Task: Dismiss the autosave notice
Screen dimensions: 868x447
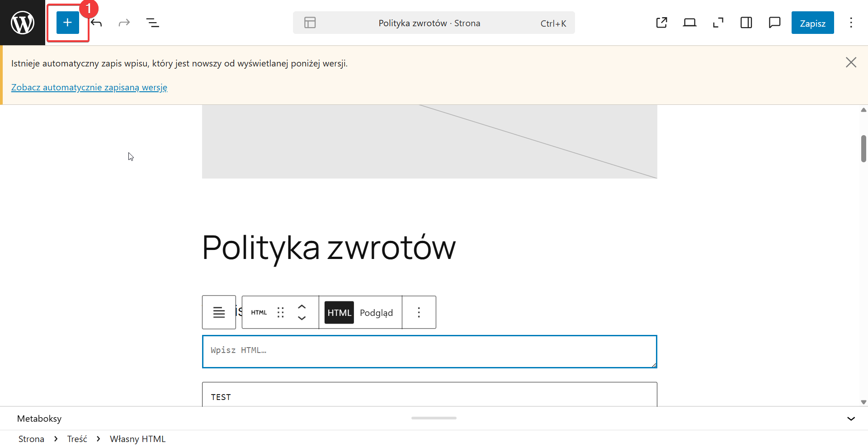Action: pyautogui.click(x=851, y=62)
